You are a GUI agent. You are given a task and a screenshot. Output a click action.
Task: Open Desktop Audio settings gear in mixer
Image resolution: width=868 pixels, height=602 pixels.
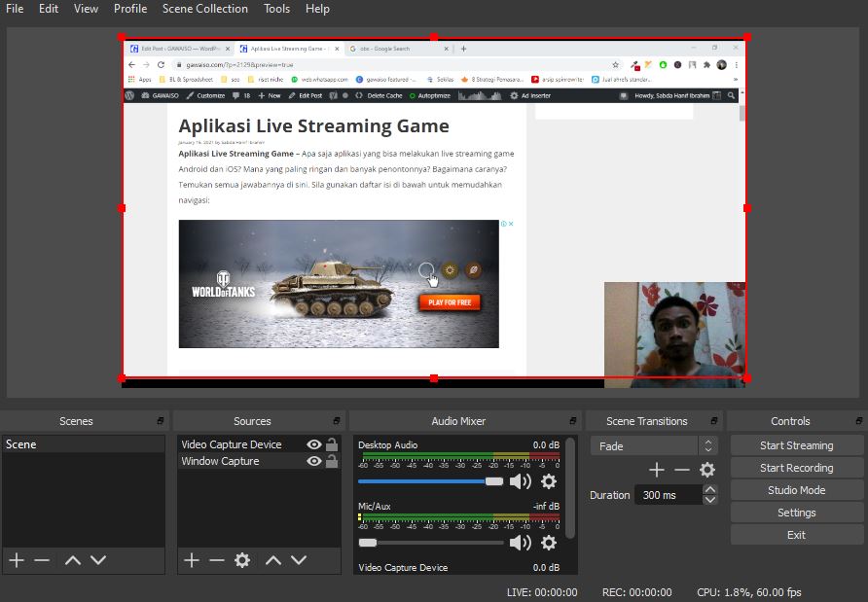[x=549, y=481]
